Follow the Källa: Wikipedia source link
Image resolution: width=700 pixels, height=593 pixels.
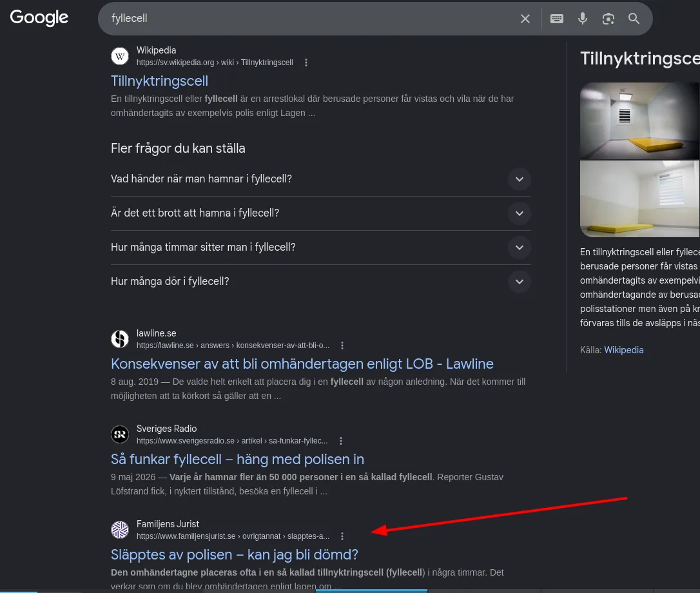(624, 350)
